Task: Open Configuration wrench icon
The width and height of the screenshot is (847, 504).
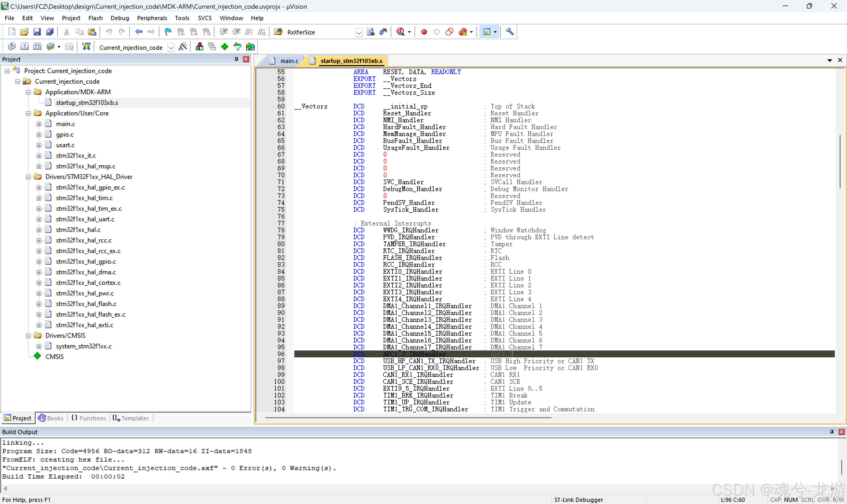Action: pos(510,32)
